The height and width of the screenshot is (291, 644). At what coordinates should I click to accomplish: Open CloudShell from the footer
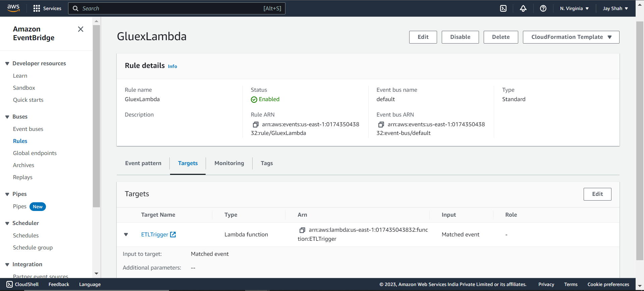click(22, 284)
